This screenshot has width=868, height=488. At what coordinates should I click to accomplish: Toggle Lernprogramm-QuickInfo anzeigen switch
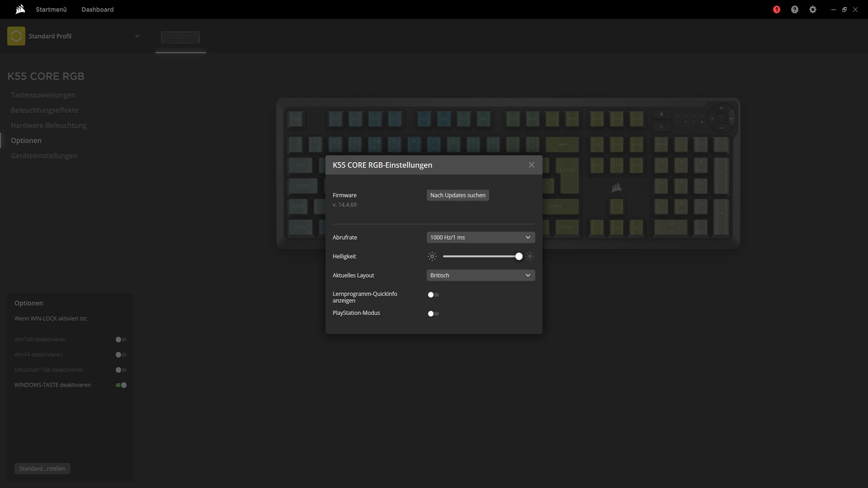[433, 295]
